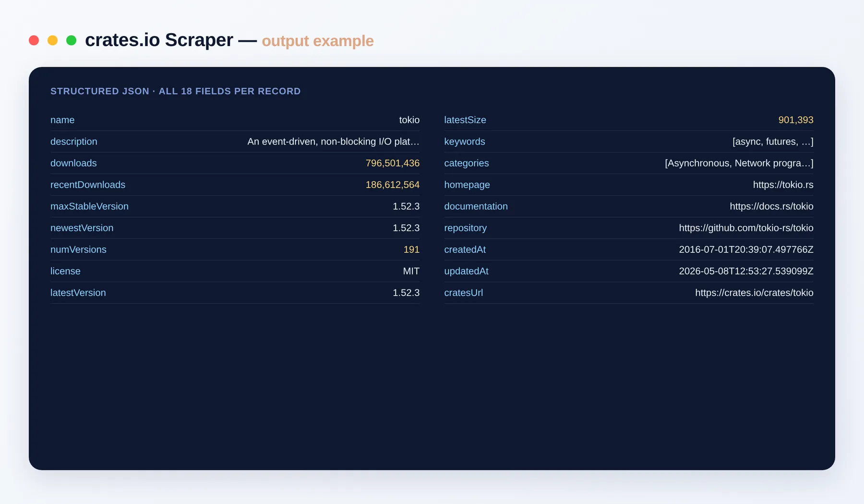Screen dimensions: 864x504
Task: Click the 'newestVersion' field label
Action: point(82,228)
